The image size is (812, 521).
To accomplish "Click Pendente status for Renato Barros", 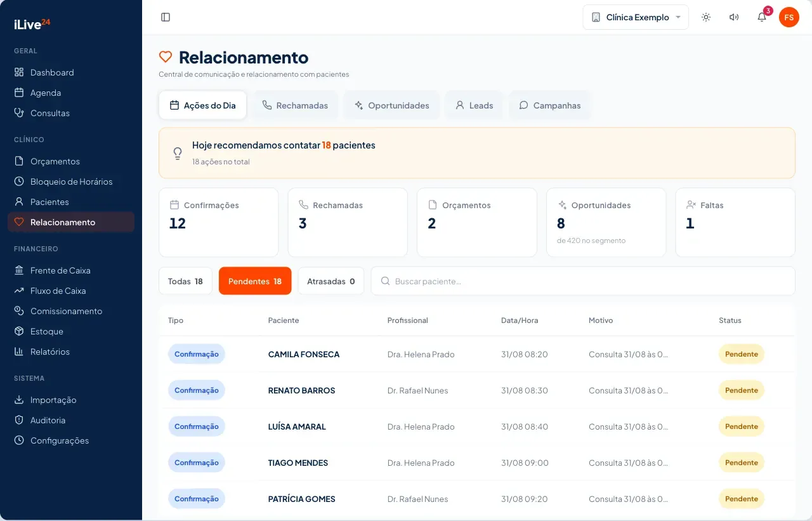I will (742, 390).
